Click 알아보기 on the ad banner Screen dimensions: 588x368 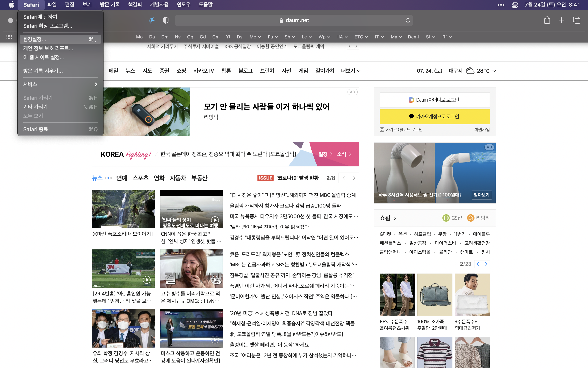(x=482, y=195)
